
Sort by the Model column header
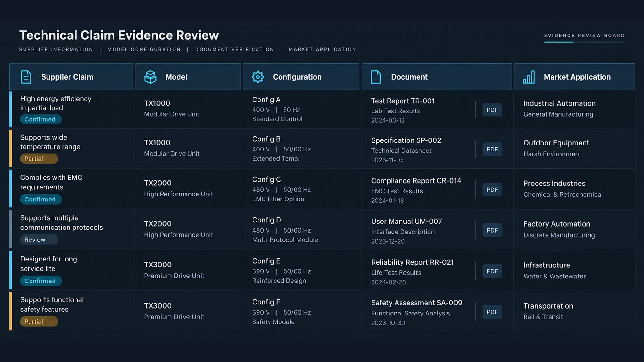188,77
